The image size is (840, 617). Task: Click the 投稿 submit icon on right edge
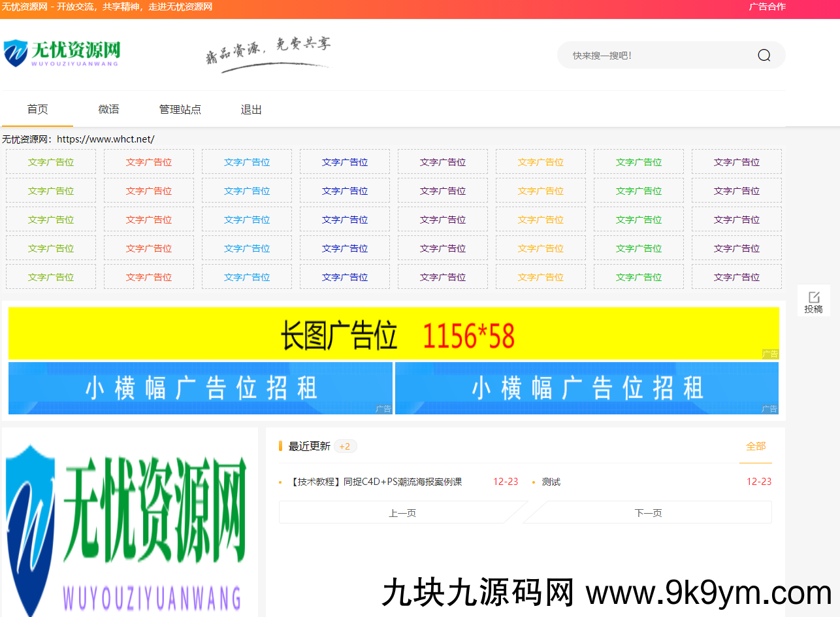813,301
